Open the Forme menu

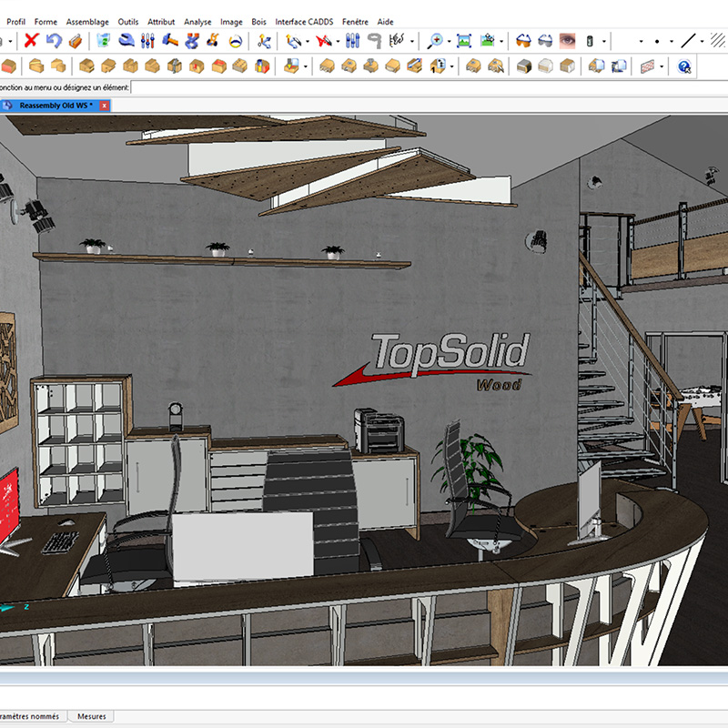(45, 22)
